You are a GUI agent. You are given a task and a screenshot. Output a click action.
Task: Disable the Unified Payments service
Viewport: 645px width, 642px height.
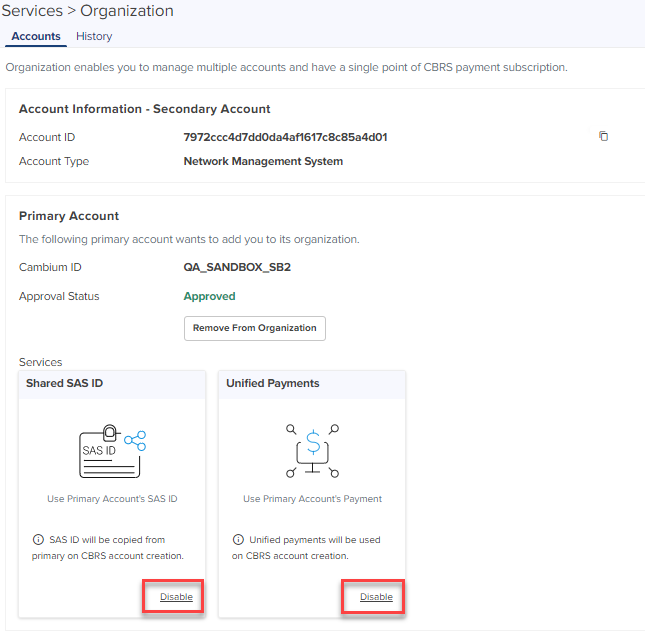[376, 597]
